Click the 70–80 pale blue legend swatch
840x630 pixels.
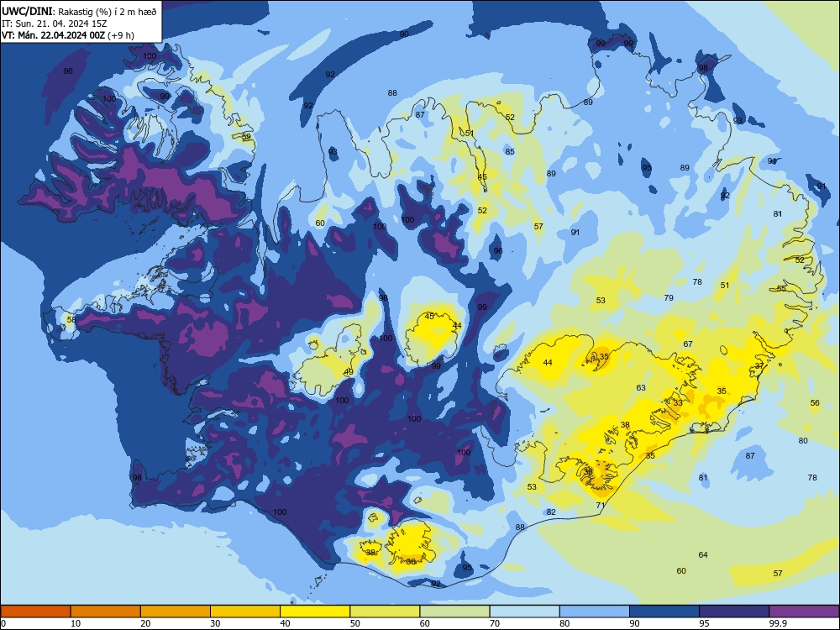(x=524, y=612)
